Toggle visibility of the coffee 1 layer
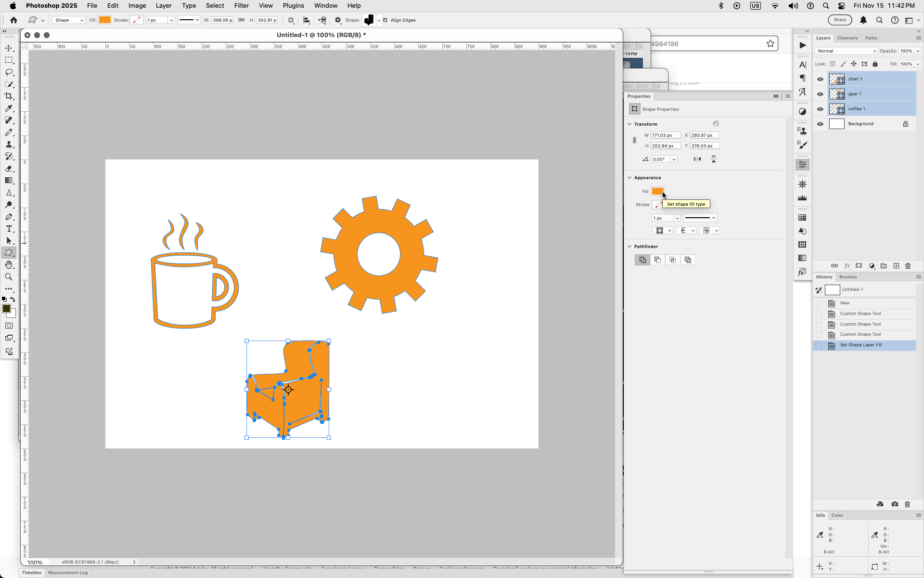Screen dimensions: 924x578 click(820, 109)
